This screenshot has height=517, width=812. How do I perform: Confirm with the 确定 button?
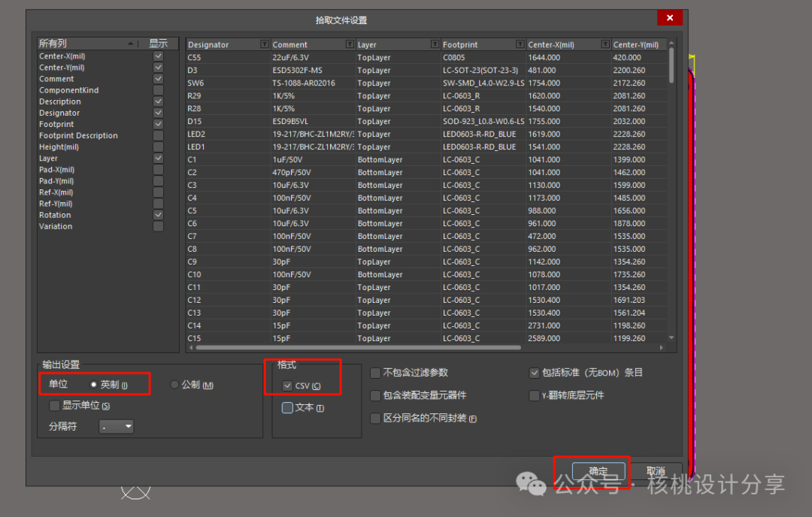click(598, 471)
